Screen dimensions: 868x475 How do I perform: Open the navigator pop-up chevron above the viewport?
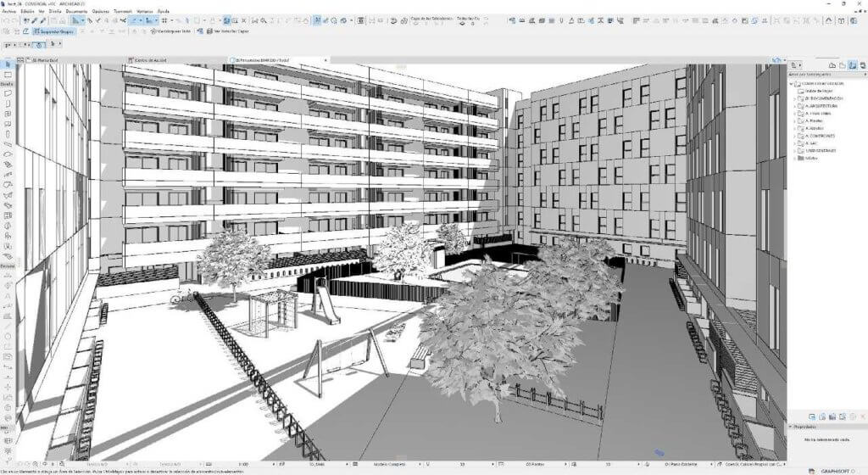[776, 61]
